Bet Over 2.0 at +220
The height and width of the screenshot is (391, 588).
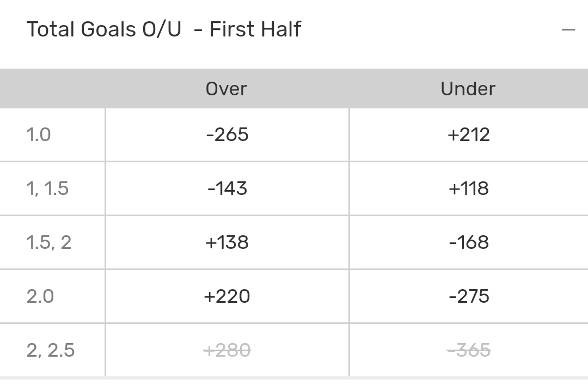tap(227, 296)
